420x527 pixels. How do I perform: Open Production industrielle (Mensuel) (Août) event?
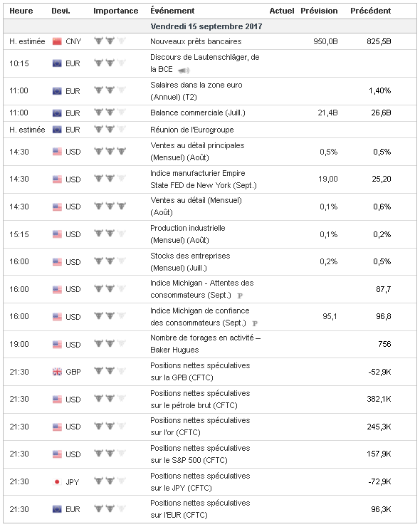188,234
